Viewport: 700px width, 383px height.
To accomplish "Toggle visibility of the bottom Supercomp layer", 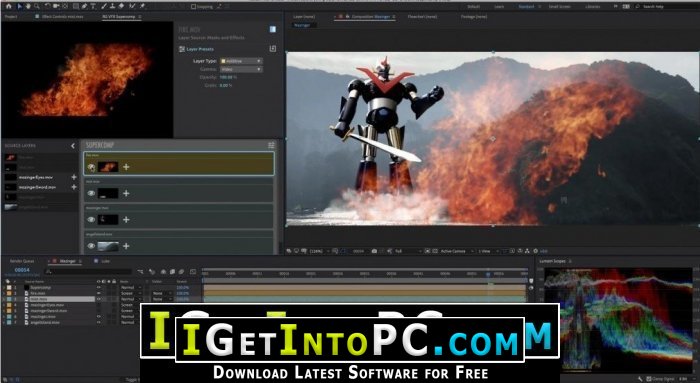I will tap(91, 246).
